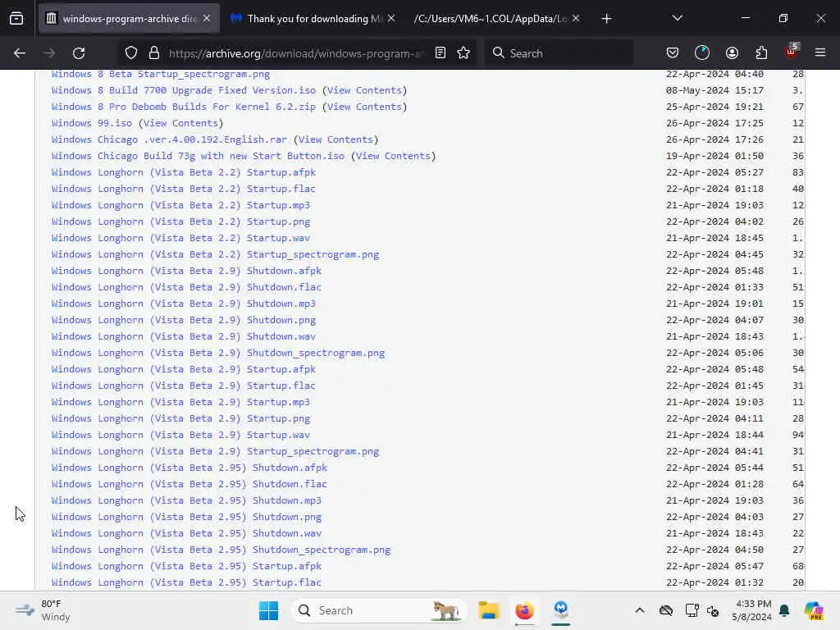The width and height of the screenshot is (840, 630).
Task: Open Longhorn Vista Beta 2.9 Shutdown.mp3
Action: [x=184, y=304]
